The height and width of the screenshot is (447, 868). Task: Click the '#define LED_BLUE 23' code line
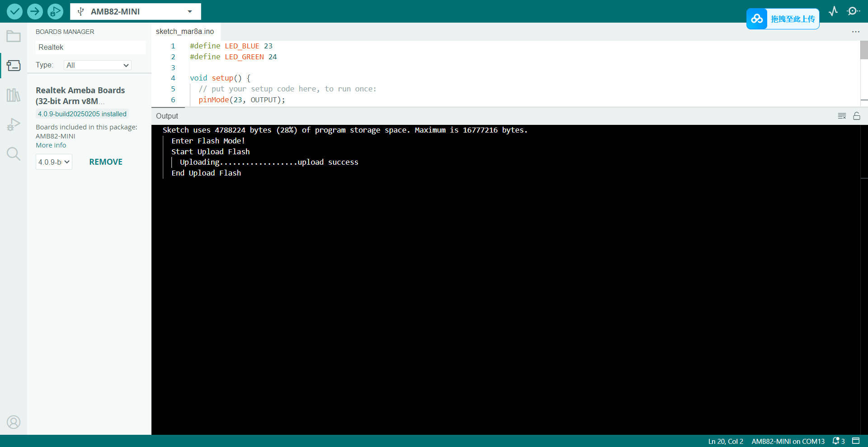[x=231, y=46]
